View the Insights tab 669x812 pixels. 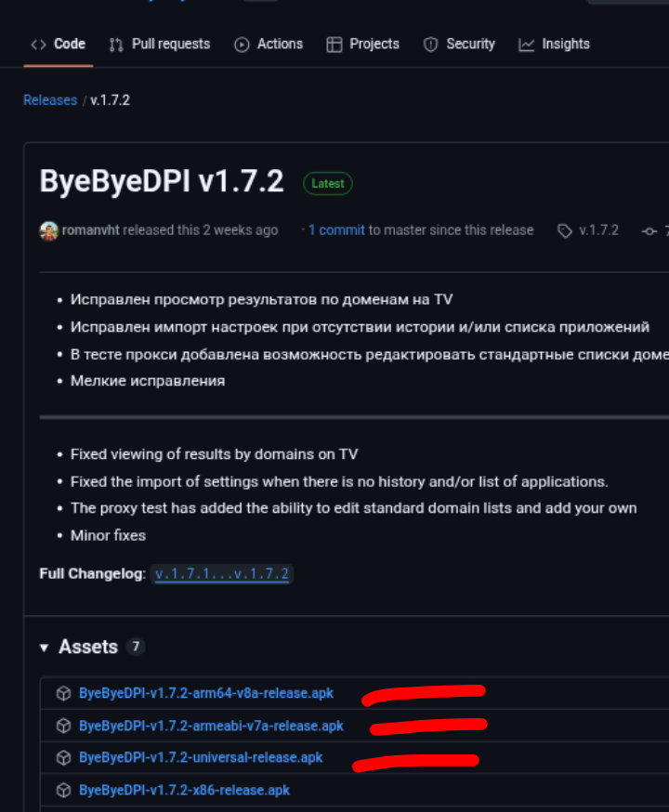(x=554, y=44)
